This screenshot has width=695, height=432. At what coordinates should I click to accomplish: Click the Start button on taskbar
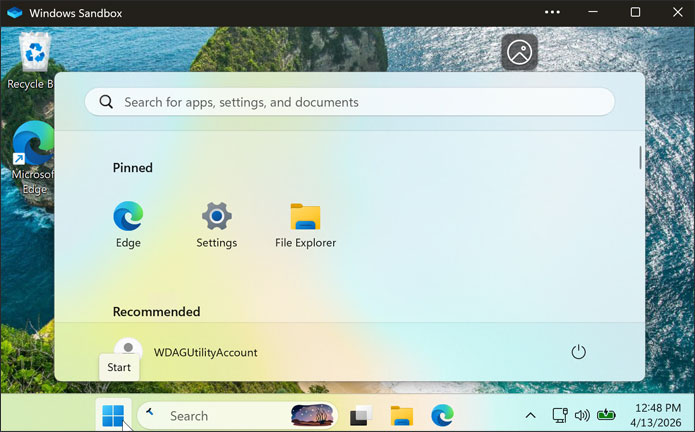coord(113,415)
